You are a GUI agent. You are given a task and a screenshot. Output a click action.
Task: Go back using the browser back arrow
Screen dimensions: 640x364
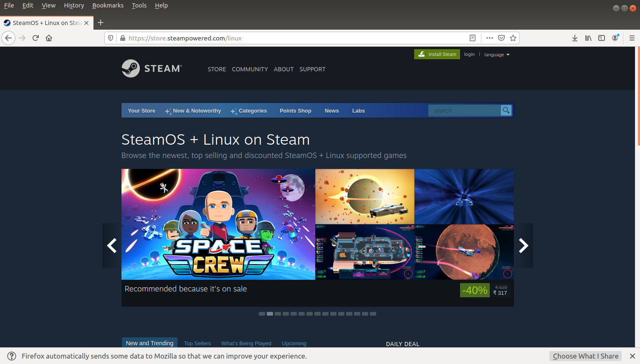(8, 38)
